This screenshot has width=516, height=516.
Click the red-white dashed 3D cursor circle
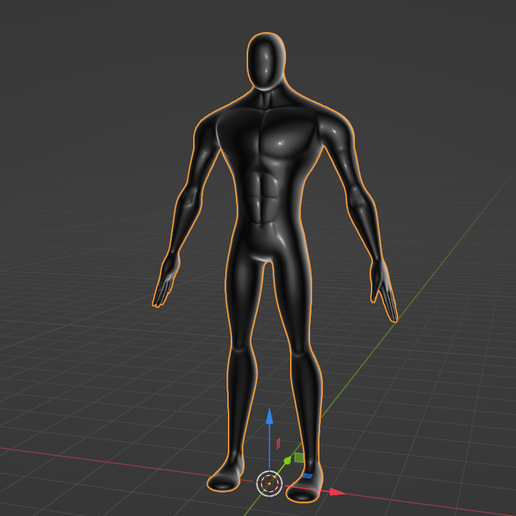point(269,483)
